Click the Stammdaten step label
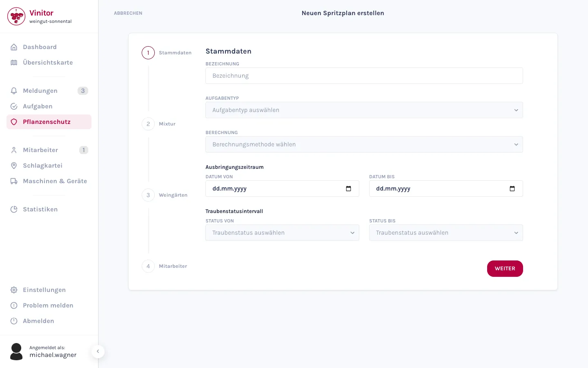588x368 pixels. pos(175,53)
